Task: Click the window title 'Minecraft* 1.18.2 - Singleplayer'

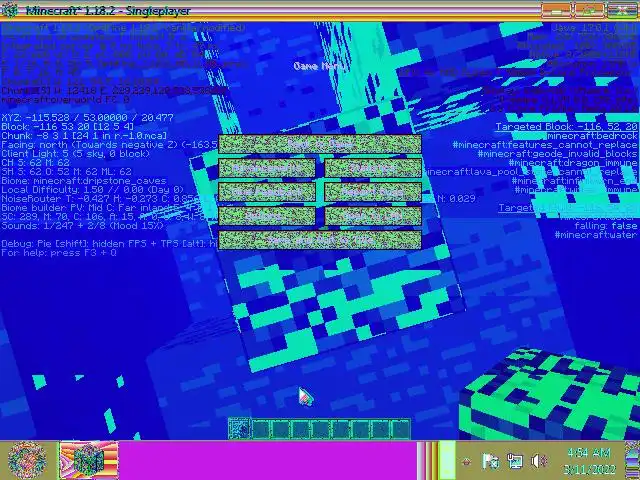Action: click(x=108, y=11)
